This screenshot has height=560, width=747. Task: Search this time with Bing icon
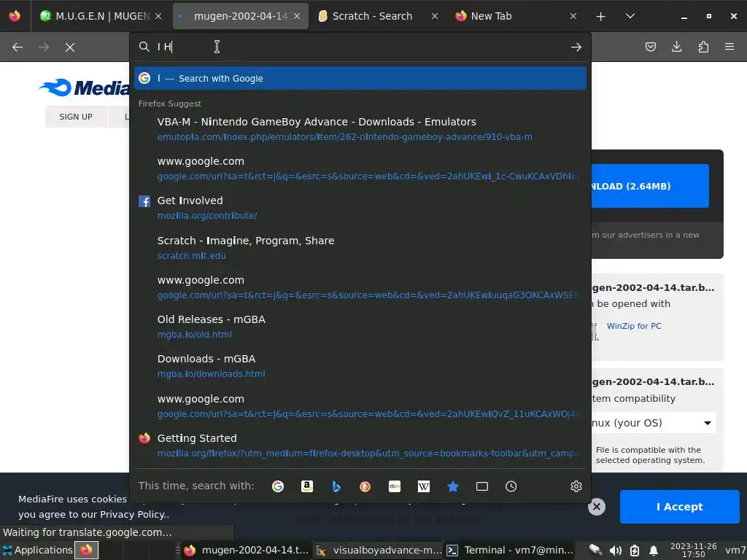tap(336, 486)
